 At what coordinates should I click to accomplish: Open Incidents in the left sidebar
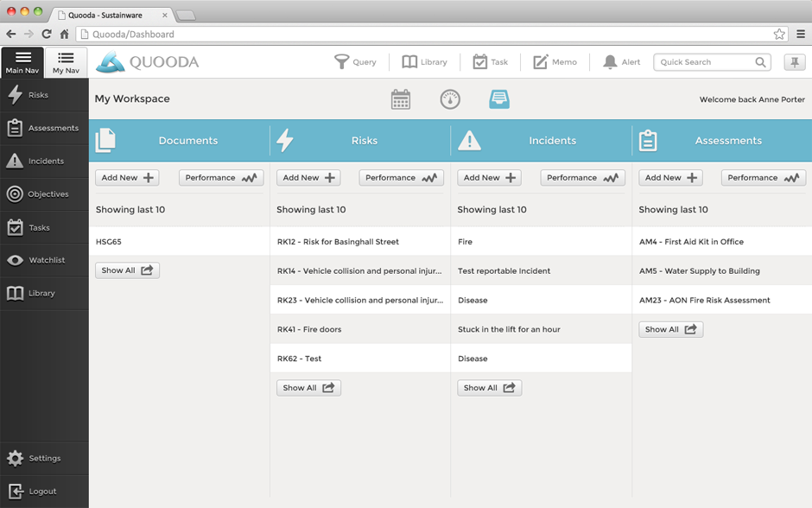click(x=44, y=162)
